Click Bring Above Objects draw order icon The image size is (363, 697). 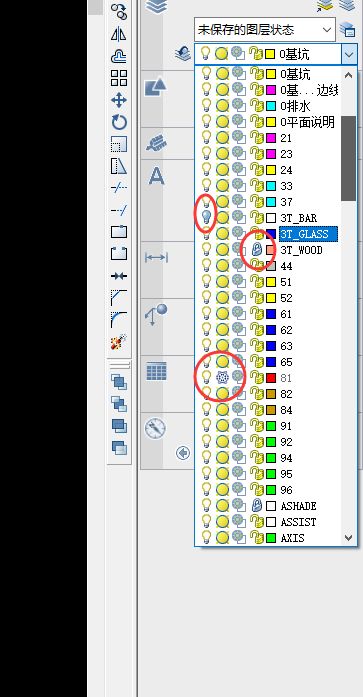(x=119, y=426)
